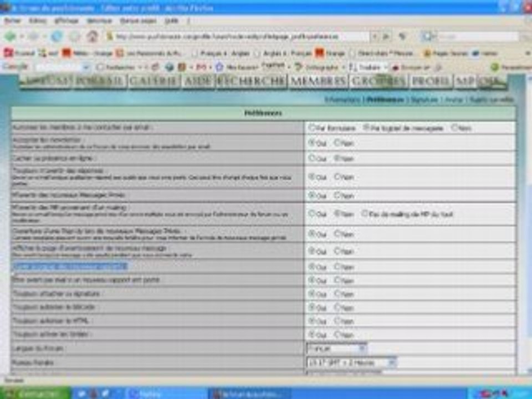Click the Windows Start button

pos(35,393)
